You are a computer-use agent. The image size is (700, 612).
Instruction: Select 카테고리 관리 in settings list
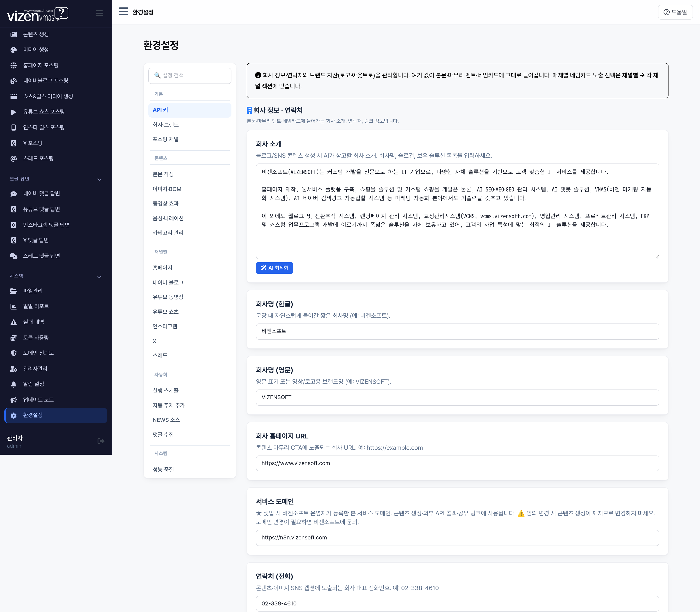[x=190, y=233]
